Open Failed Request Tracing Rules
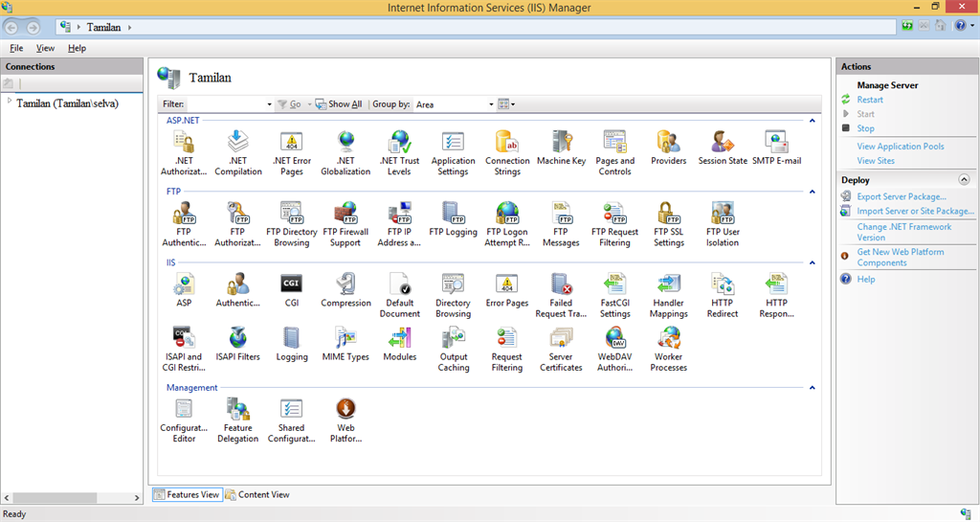 pyautogui.click(x=561, y=296)
